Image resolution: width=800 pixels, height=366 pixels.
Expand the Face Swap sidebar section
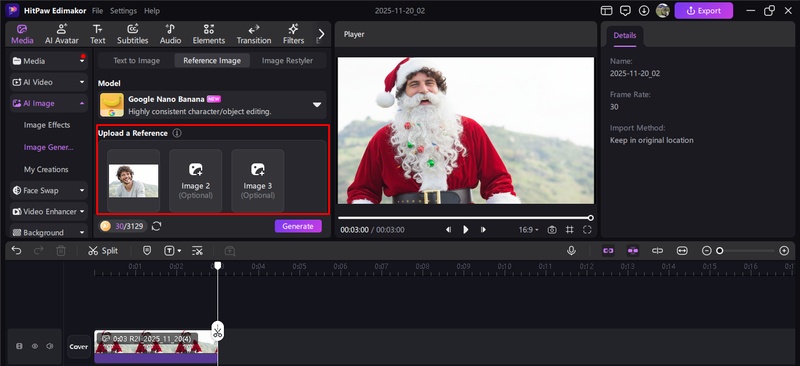pyautogui.click(x=49, y=190)
